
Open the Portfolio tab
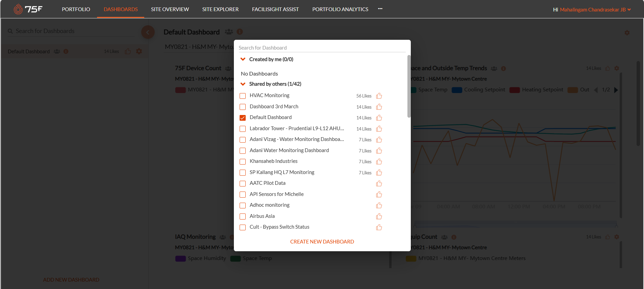coord(76,9)
